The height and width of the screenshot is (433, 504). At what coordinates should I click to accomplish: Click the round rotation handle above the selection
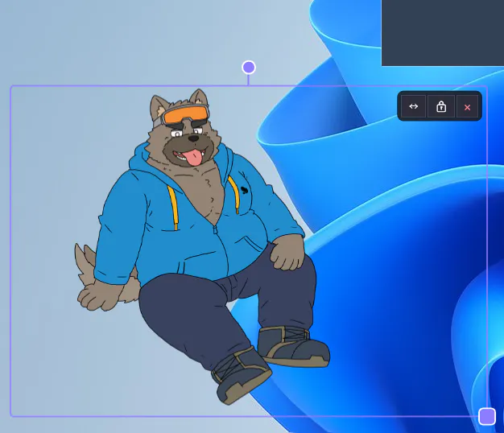(x=249, y=68)
